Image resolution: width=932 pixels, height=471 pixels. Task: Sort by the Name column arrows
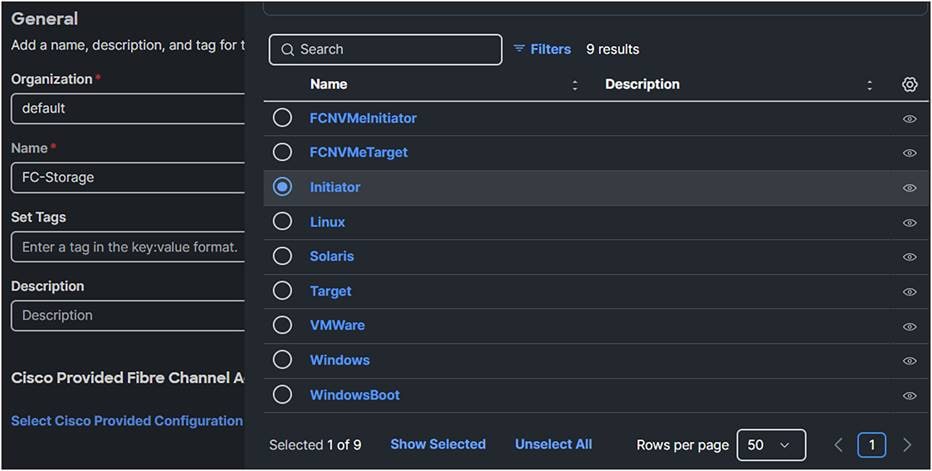(575, 85)
